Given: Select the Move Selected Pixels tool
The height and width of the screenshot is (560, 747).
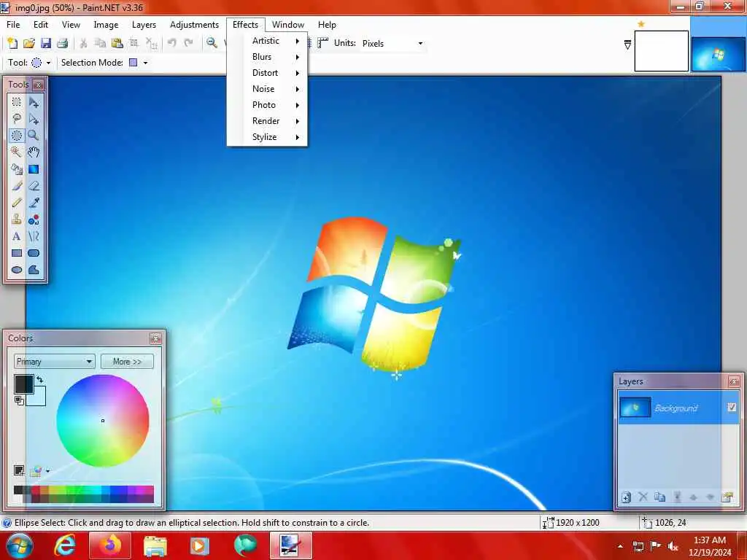Looking at the screenshot, I should point(34,102).
